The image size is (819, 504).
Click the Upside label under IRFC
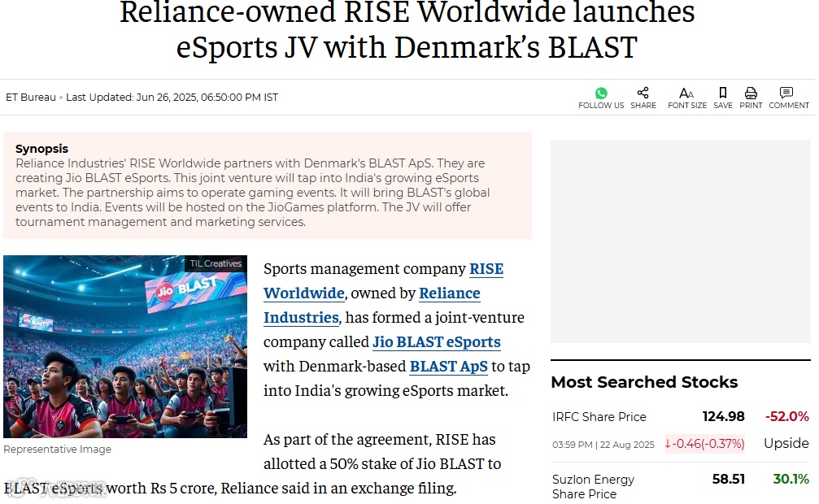pos(786,443)
